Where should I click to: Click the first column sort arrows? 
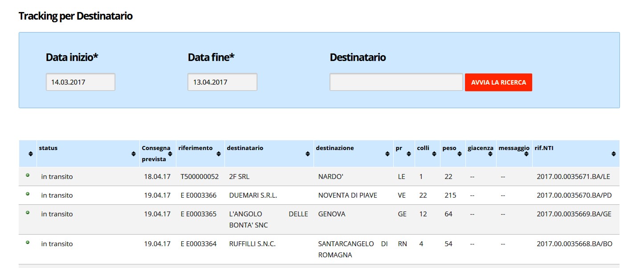(x=31, y=154)
